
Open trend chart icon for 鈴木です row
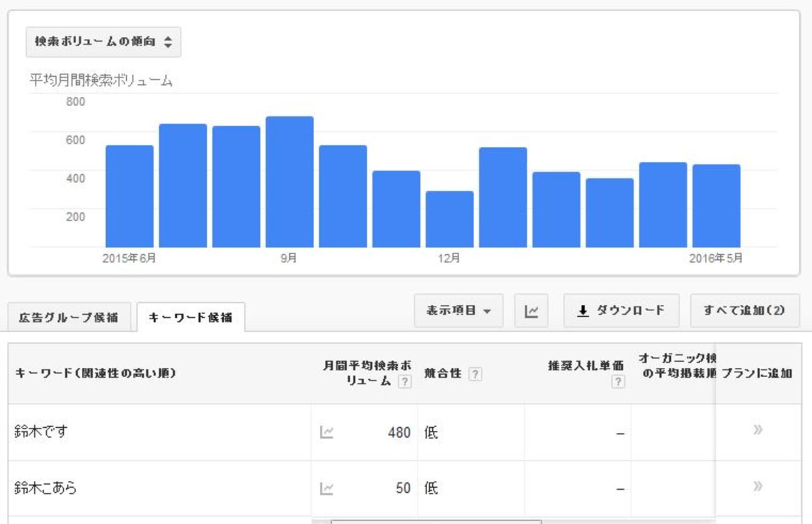click(x=326, y=432)
